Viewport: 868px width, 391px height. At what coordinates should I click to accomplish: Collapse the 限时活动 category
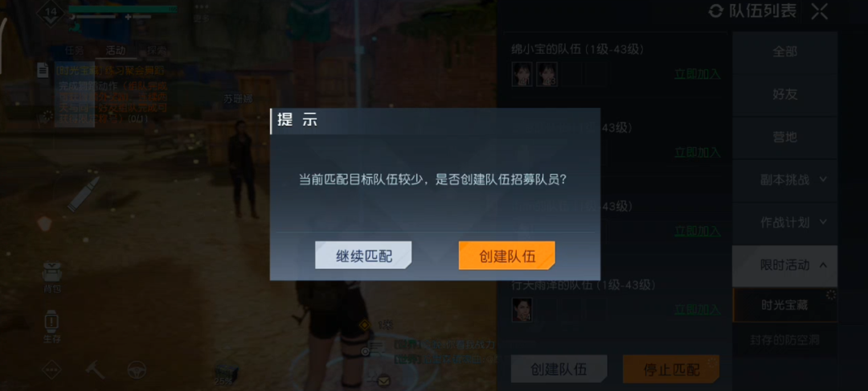point(784,265)
